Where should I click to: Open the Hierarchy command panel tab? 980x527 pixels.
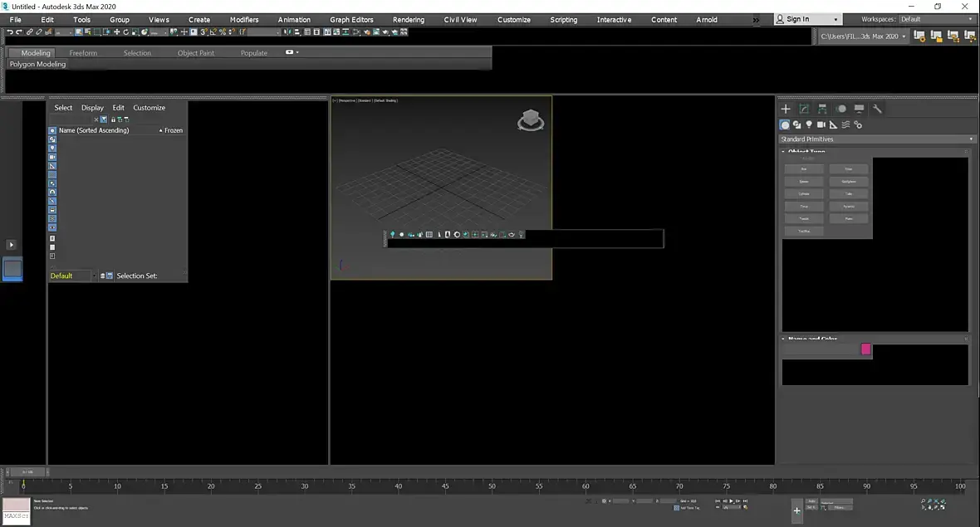822,109
